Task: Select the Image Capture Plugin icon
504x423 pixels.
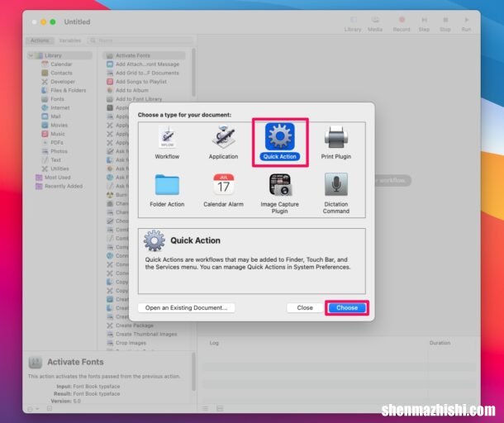Action: click(x=280, y=184)
